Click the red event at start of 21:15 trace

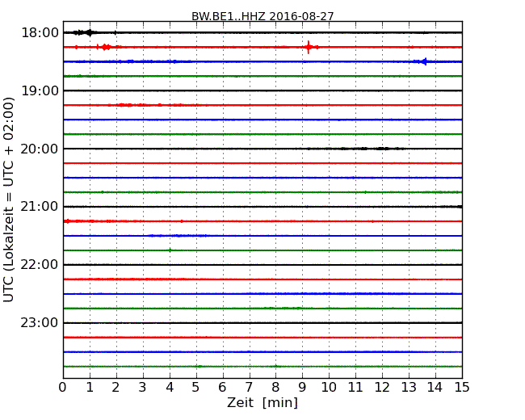tap(67, 221)
